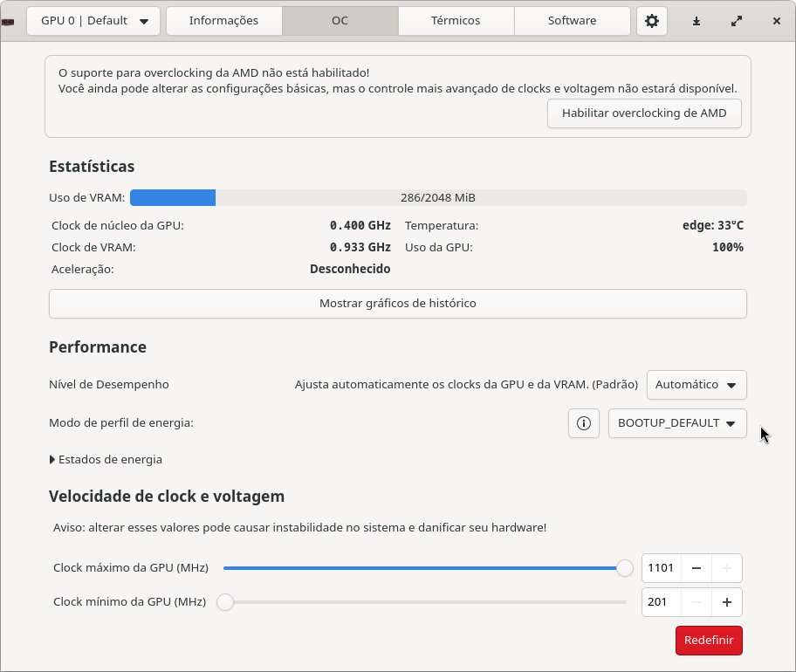Click the max GPU clock value field
The height and width of the screenshot is (672, 796).
661,568
